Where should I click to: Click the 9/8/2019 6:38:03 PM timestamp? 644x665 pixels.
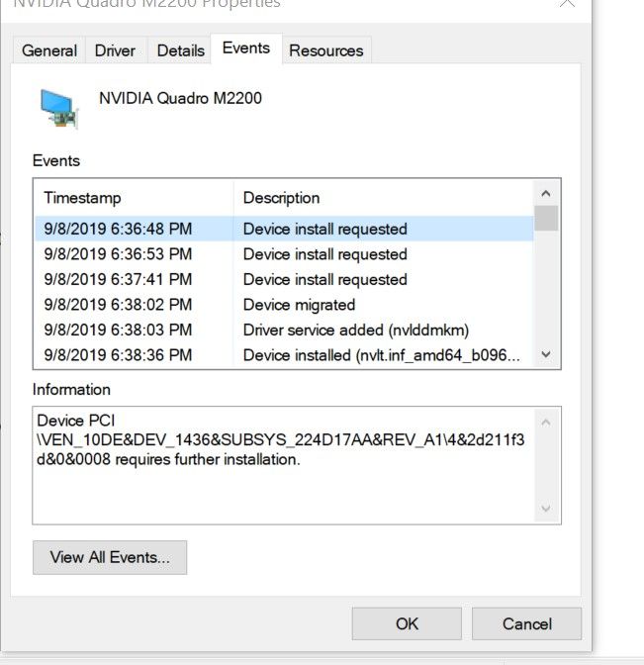(x=118, y=330)
